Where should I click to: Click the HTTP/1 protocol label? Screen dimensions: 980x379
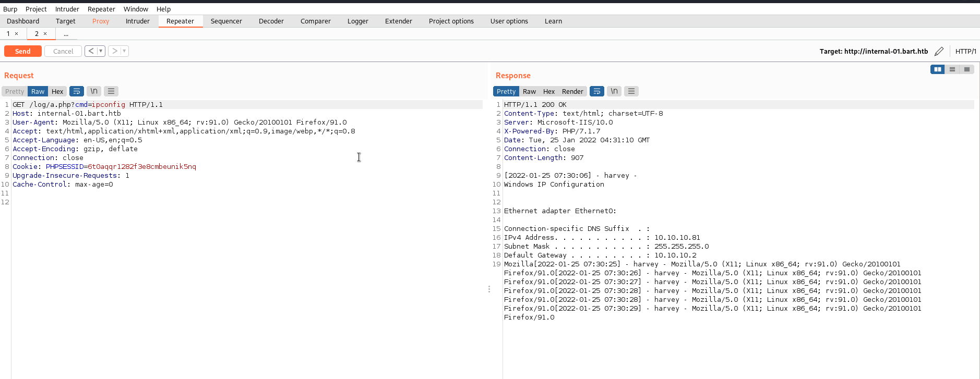click(965, 51)
